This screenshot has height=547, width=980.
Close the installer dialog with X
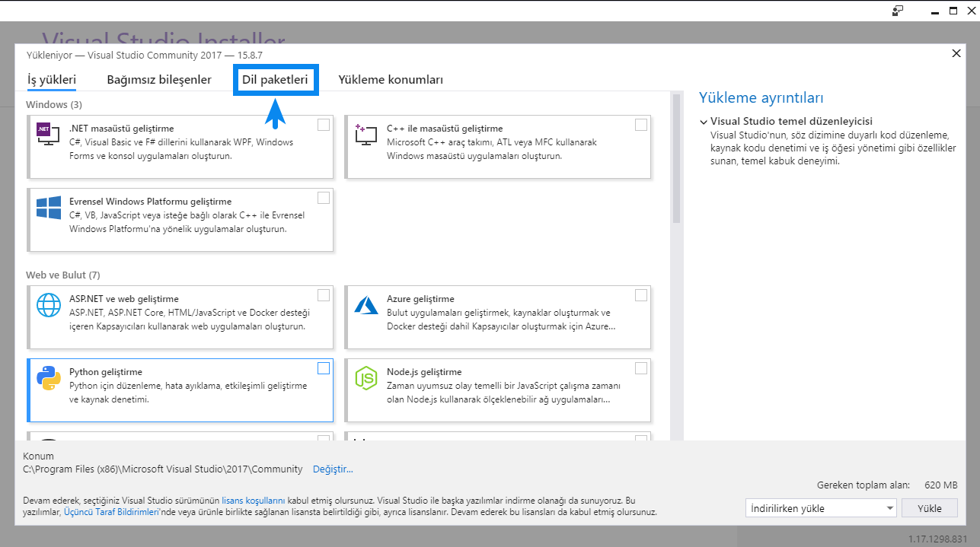956,53
